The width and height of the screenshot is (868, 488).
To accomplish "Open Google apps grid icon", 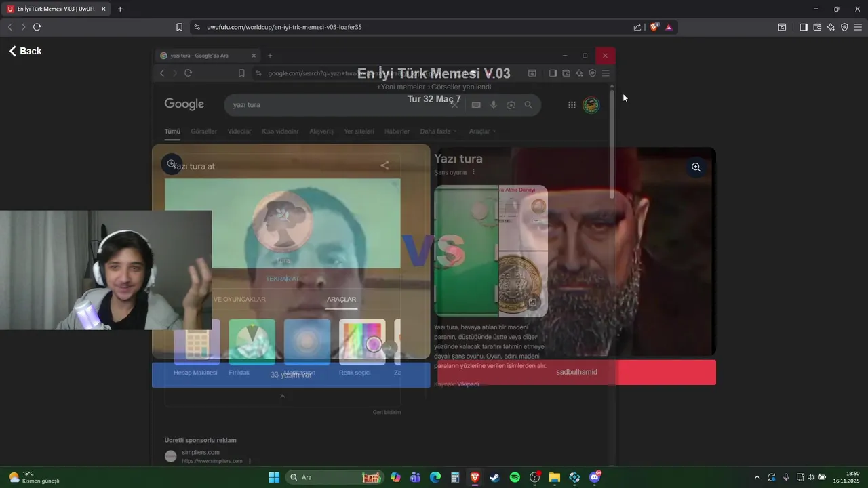I will tap(572, 105).
